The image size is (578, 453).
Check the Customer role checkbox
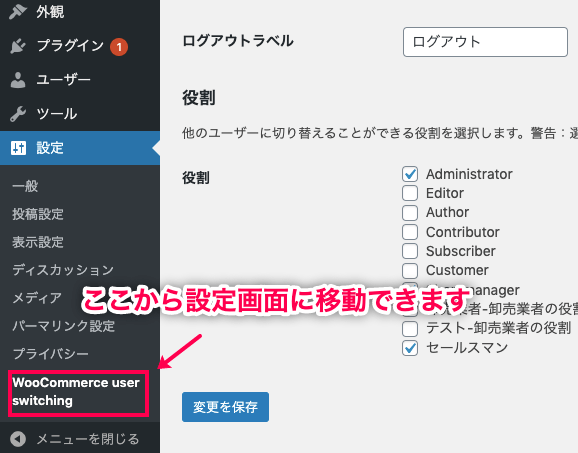tap(410, 271)
